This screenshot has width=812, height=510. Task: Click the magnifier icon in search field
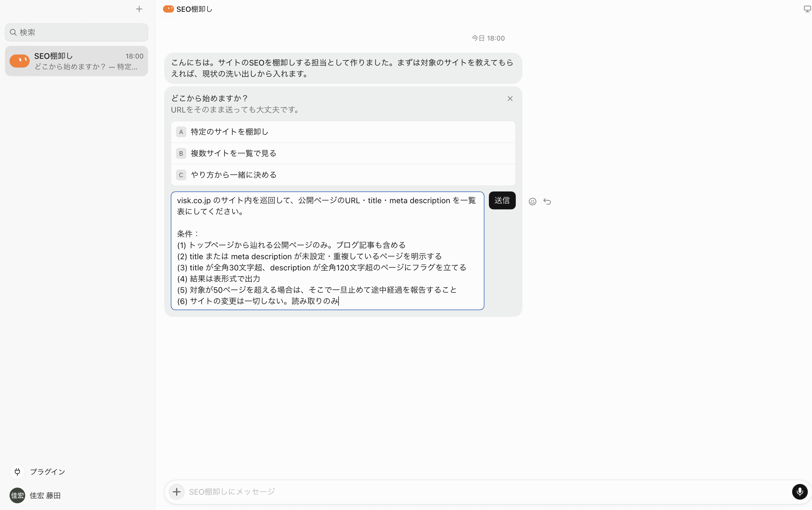(13, 32)
